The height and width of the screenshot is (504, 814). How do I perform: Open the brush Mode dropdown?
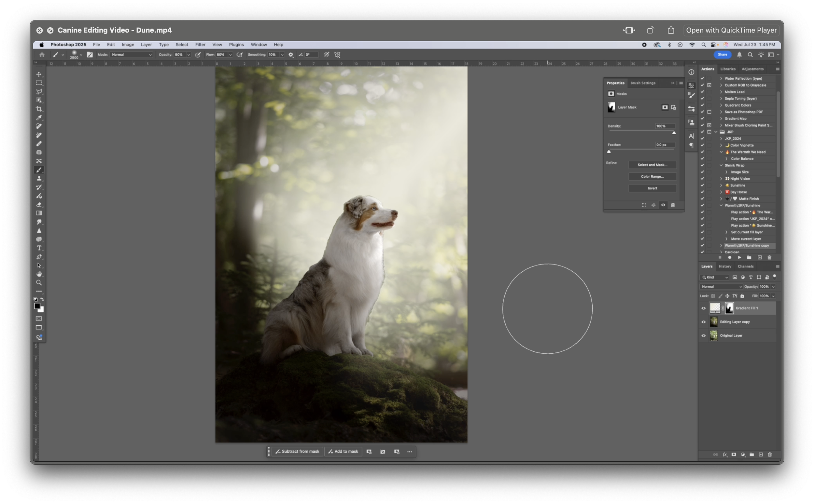(x=132, y=55)
